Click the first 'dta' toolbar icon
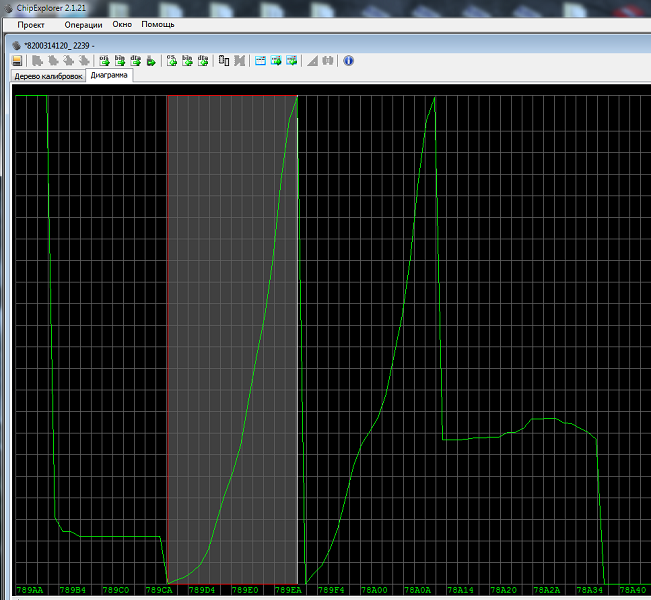The height and width of the screenshot is (600, 651). pos(135,60)
